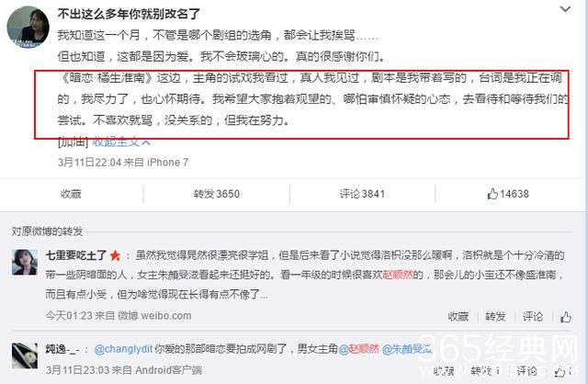Collapse full text via 收起全文 link
Viewport: 588px width, 384px height.
pyautogui.click(x=121, y=142)
